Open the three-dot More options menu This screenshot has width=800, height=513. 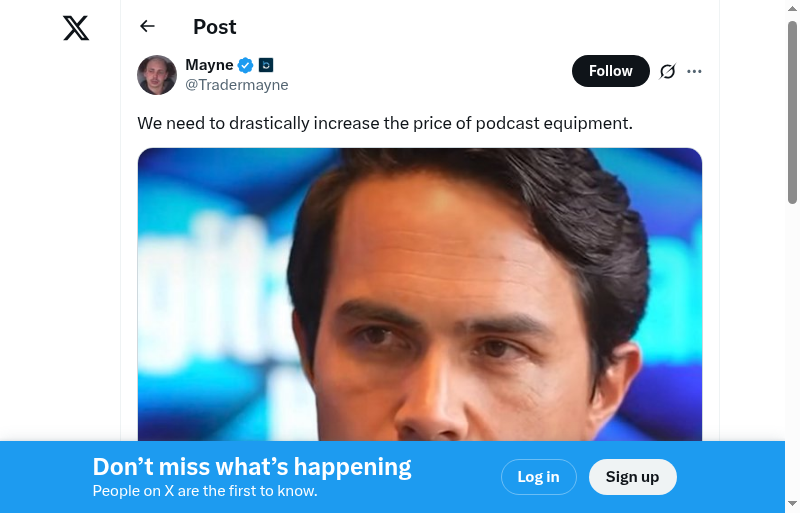click(x=694, y=71)
